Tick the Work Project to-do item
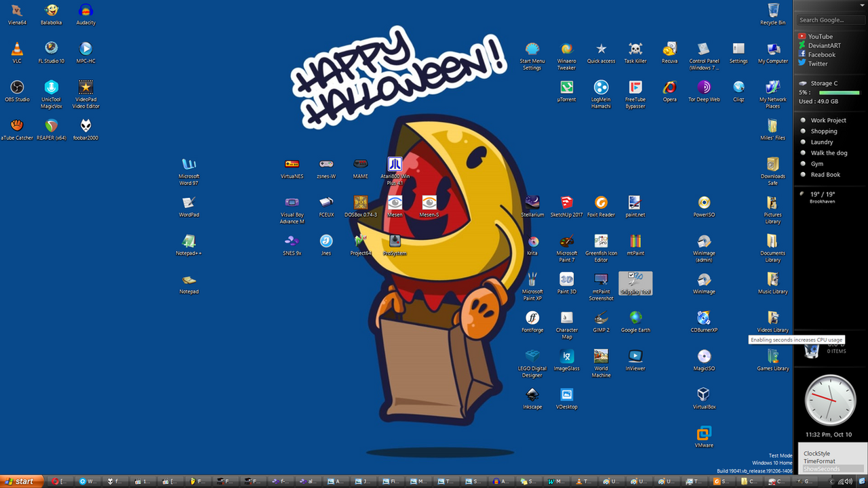Image resolution: width=868 pixels, height=488 pixels. (x=803, y=121)
